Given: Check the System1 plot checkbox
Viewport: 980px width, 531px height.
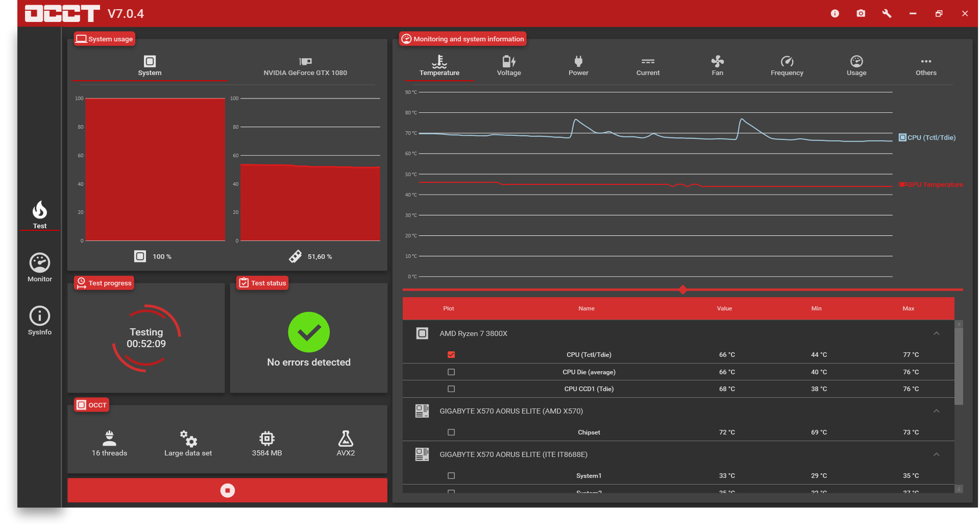Looking at the screenshot, I should coord(451,475).
